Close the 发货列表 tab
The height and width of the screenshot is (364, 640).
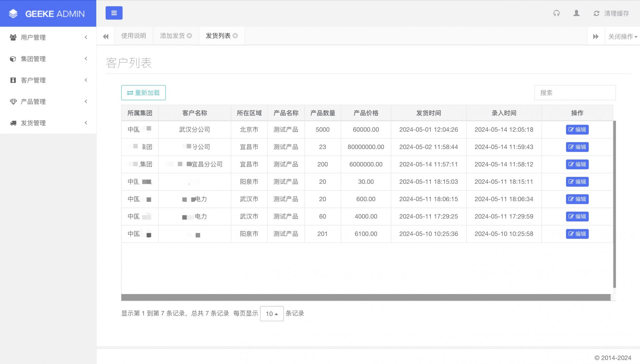pos(235,36)
